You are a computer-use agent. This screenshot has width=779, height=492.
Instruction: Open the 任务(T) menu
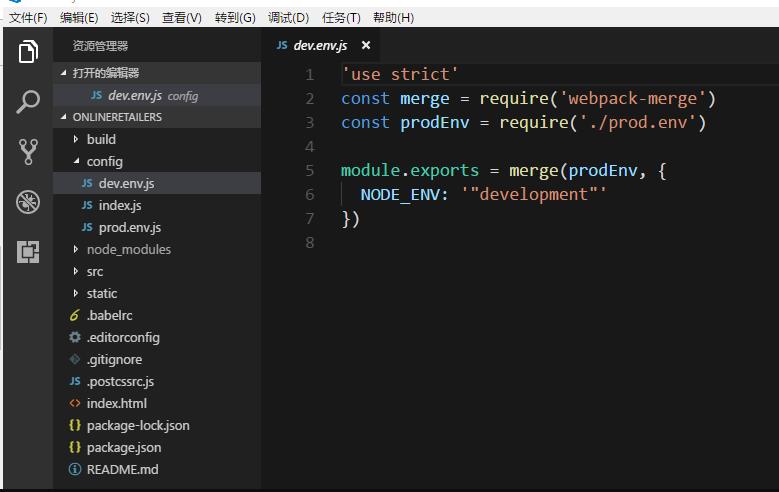click(341, 18)
